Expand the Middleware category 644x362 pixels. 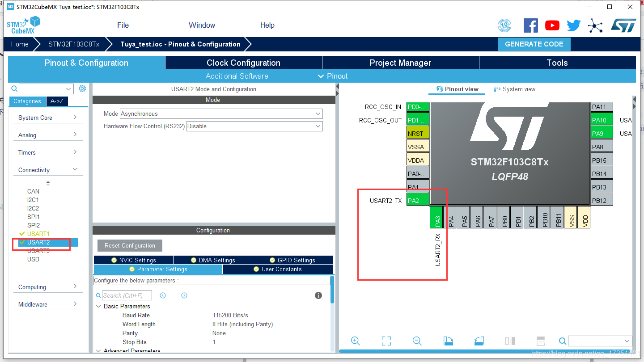click(x=48, y=304)
